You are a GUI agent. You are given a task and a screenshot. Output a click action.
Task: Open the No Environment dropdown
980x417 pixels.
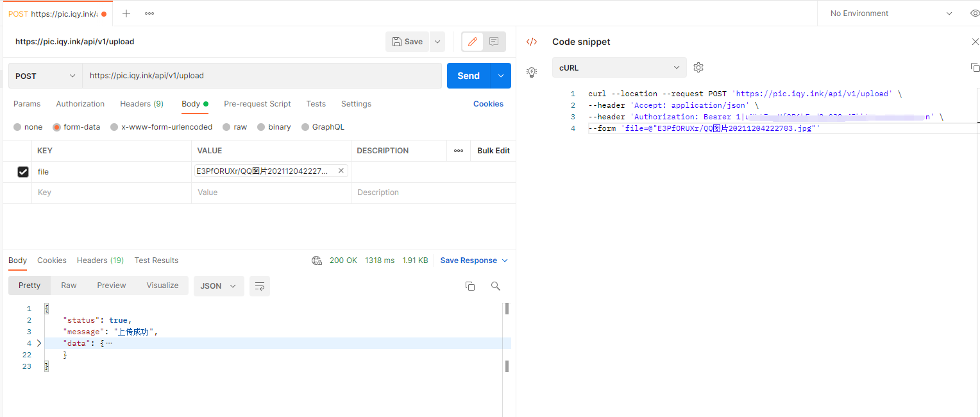(x=891, y=13)
